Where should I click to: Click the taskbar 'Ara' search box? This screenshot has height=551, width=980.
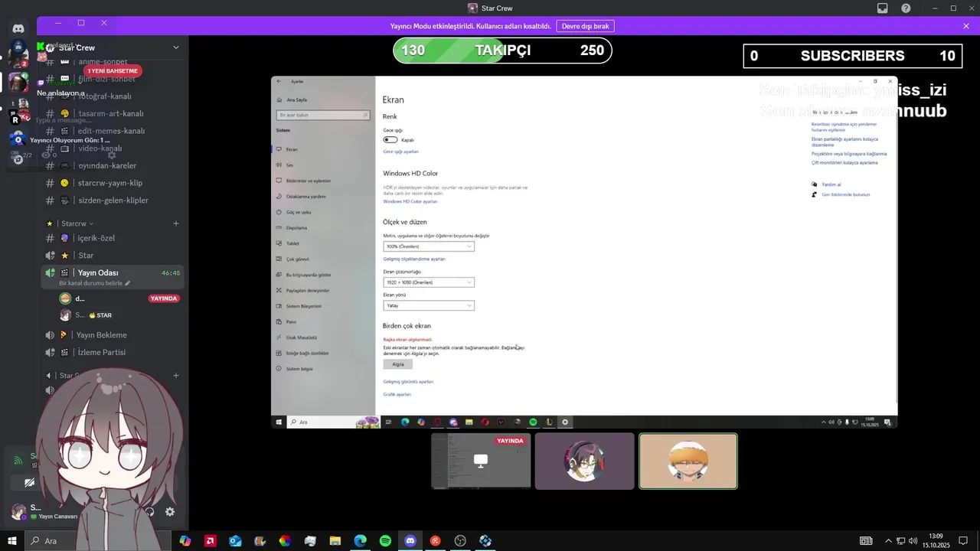[98, 541]
